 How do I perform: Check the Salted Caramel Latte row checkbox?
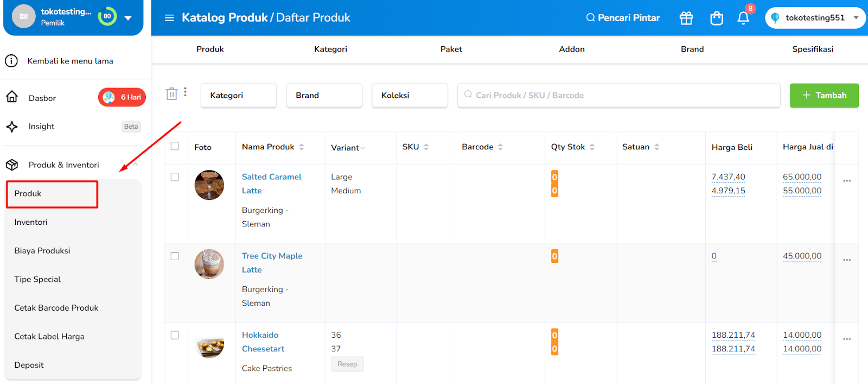175,177
